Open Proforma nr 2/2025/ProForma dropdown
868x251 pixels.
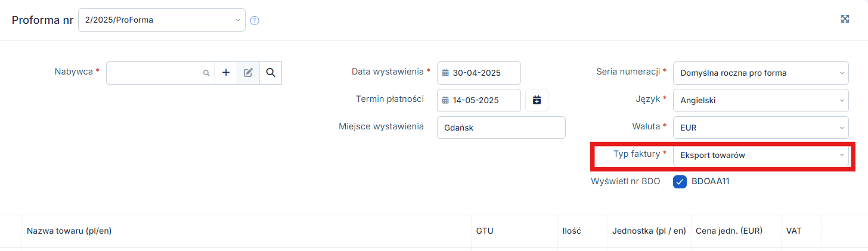pyautogui.click(x=162, y=20)
